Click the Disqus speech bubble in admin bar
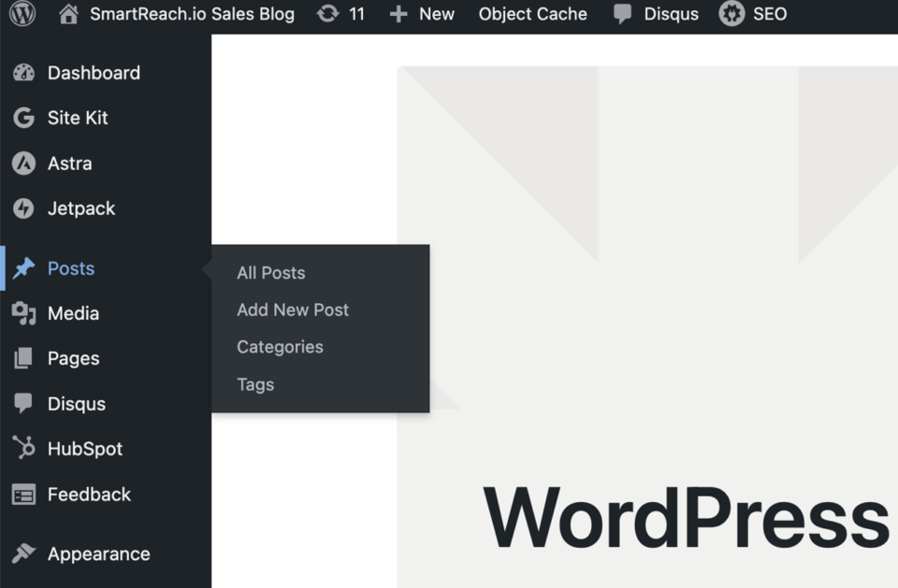898x588 pixels. point(623,14)
